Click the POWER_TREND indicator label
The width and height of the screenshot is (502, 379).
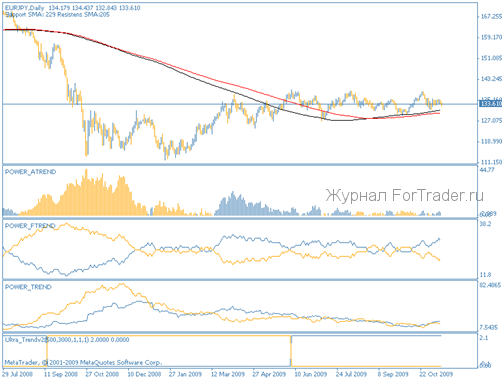(x=28, y=287)
